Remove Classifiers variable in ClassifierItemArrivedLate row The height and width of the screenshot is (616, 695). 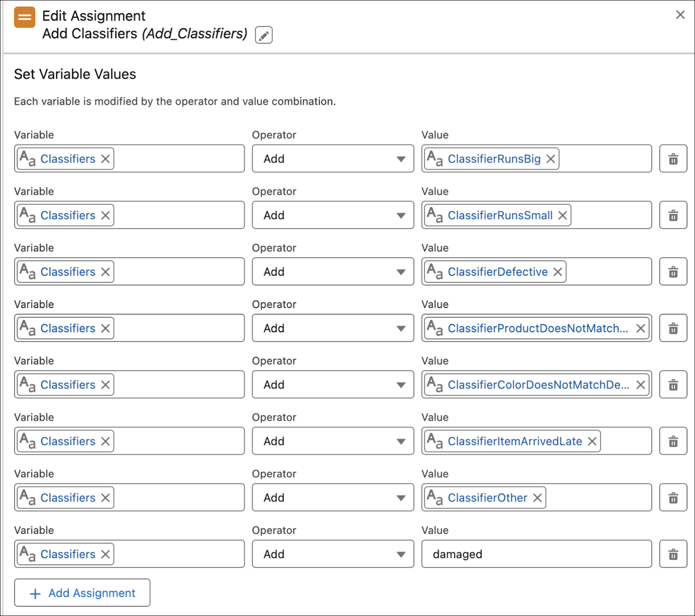(x=105, y=441)
